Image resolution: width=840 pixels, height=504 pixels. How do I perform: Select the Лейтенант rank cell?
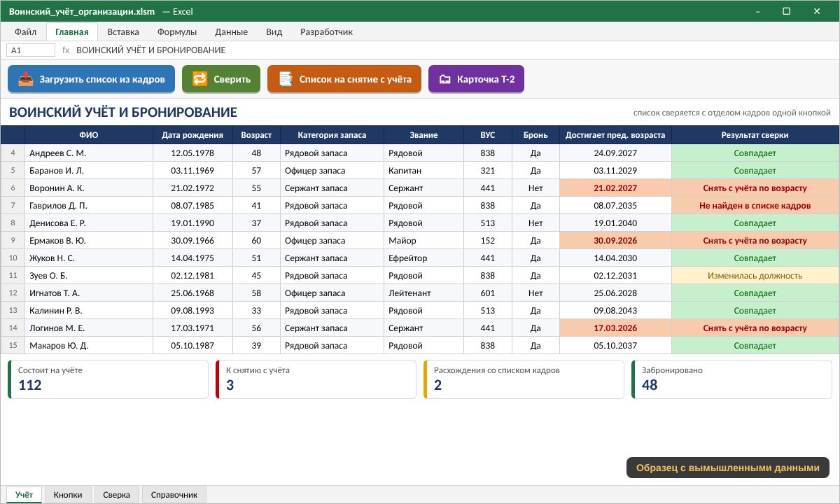click(423, 293)
